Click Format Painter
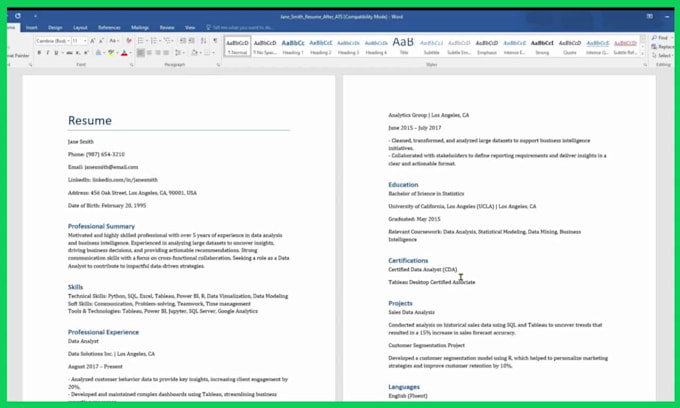This screenshot has width=680, height=408. click(x=17, y=55)
